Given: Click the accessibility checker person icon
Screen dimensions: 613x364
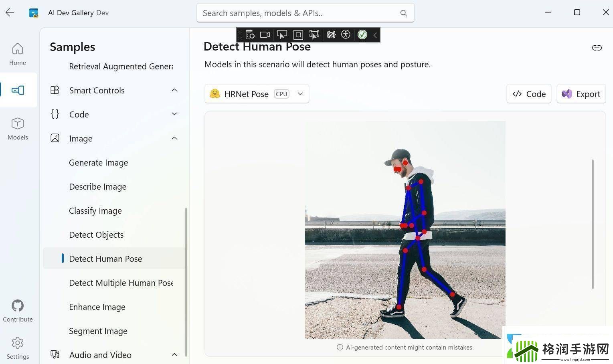Looking at the screenshot, I should (346, 35).
